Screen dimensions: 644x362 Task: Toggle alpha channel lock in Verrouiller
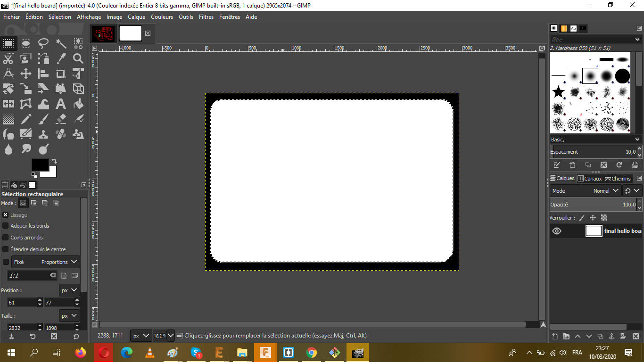[x=604, y=218]
